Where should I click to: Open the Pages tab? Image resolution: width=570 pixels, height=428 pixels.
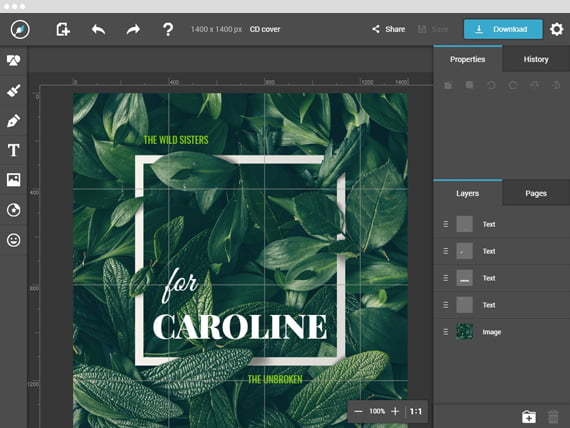(x=536, y=193)
